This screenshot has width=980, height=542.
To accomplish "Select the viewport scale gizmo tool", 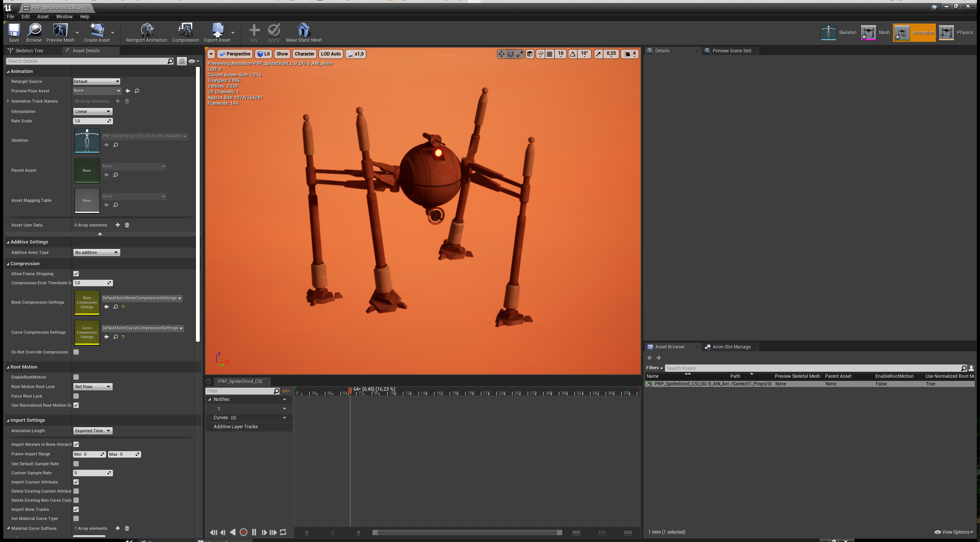I will click(x=520, y=54).
